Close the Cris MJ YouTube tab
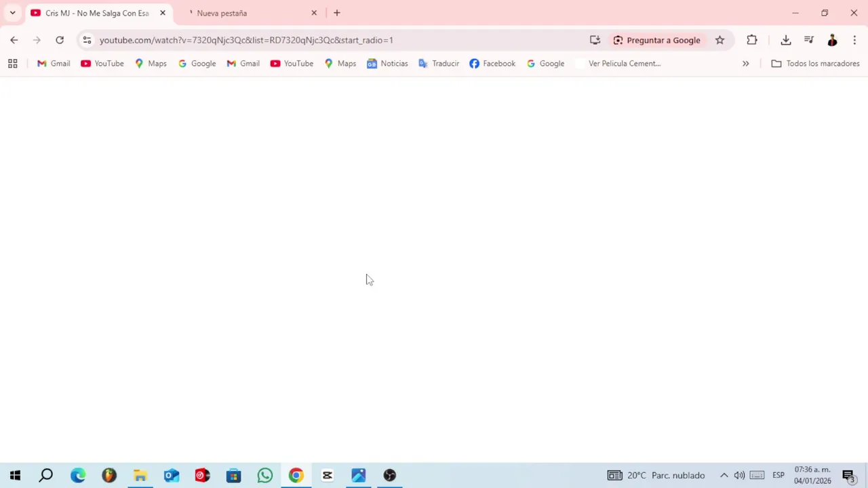This screenshot has width=868, height=488. [163, 13]
